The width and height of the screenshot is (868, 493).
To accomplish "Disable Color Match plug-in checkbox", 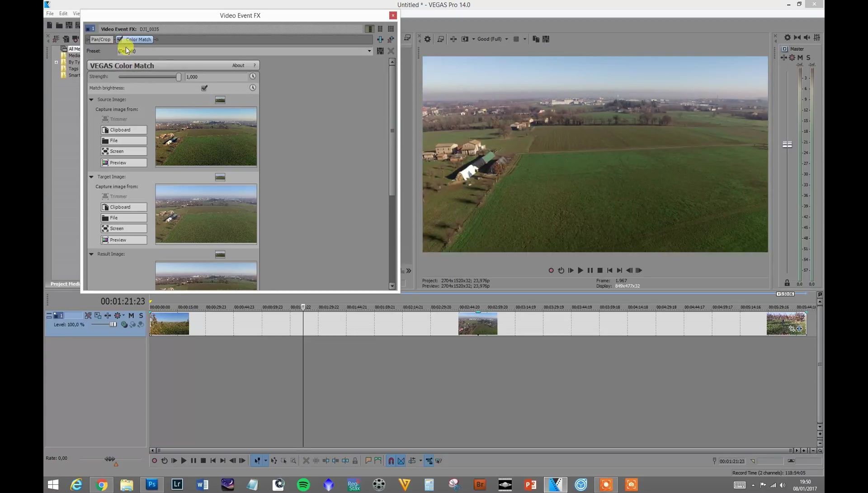I will (120, 40).
